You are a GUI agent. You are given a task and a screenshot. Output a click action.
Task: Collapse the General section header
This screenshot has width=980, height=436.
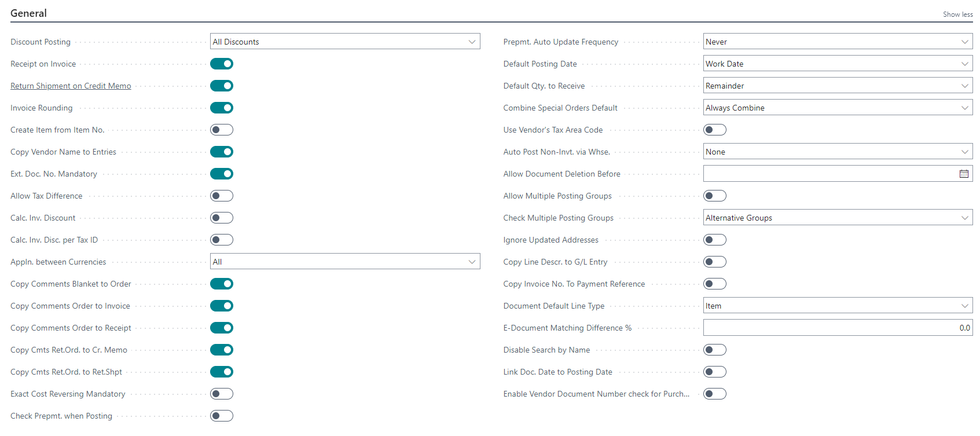pyautogui.click(x=28, y=13)
